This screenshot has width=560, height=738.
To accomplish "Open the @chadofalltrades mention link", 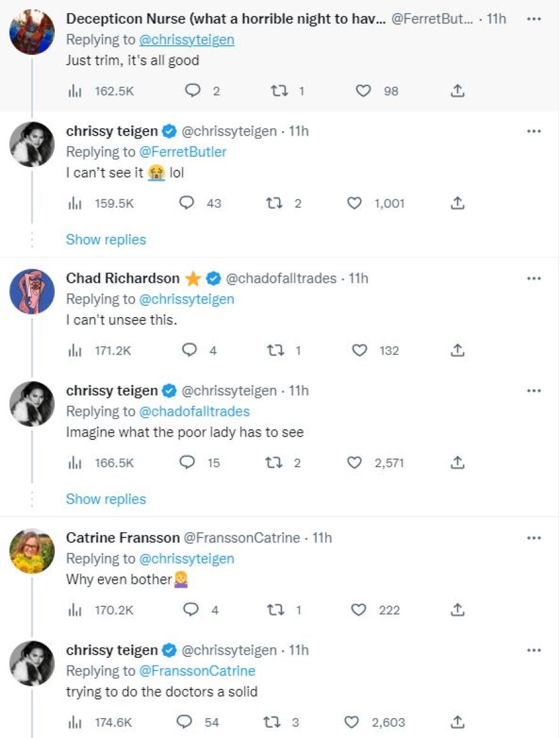I will 194,411.
